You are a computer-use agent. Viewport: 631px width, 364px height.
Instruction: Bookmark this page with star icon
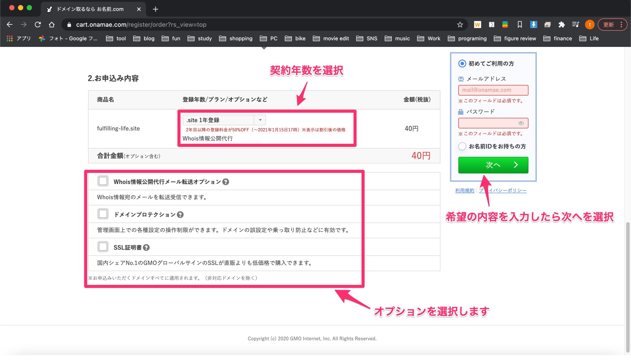460,24
